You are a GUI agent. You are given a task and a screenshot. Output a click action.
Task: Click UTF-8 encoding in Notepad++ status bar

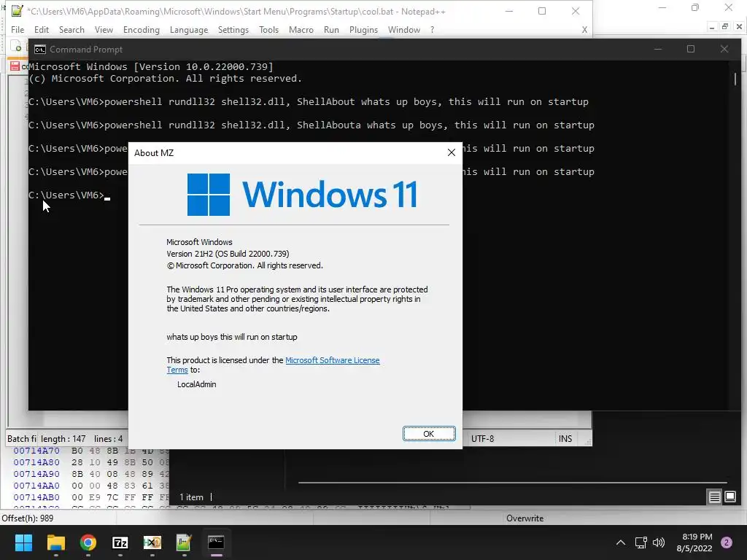(x=483, y=438)
